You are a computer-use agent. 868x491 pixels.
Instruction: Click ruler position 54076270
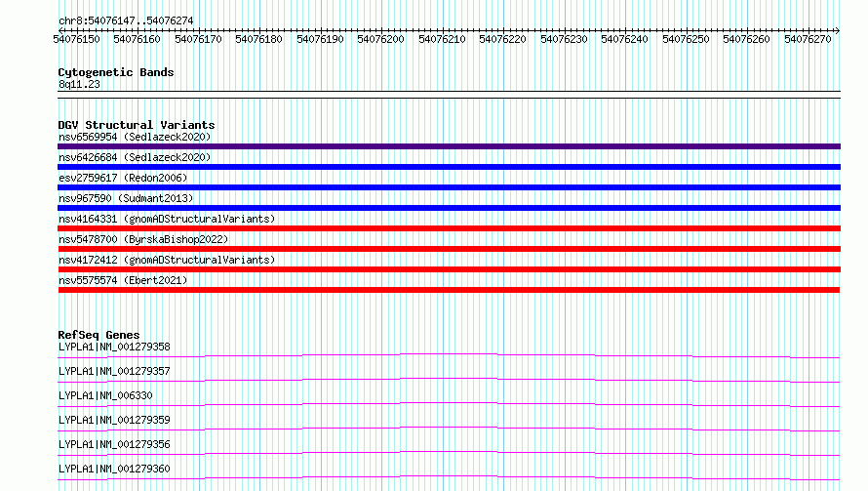point(808,39)
